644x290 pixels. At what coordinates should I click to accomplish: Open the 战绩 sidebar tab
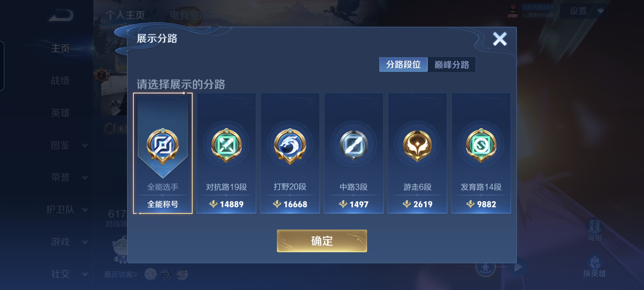(x=60, y=80)
